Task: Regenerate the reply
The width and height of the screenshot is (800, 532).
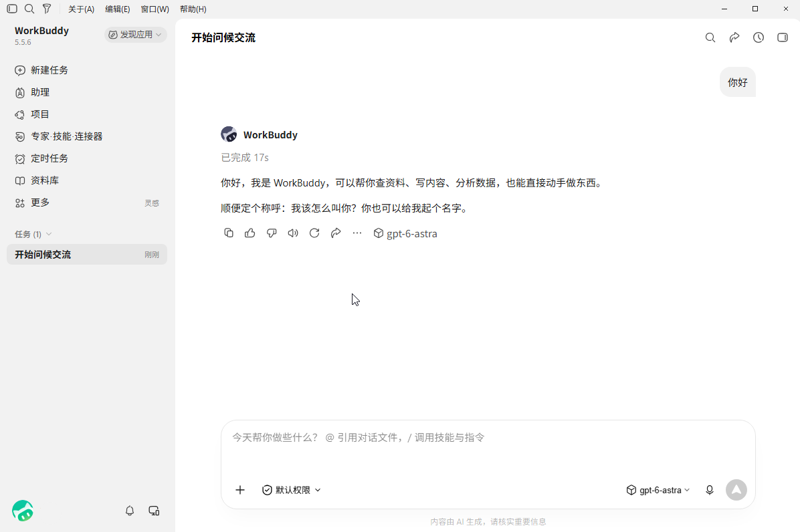Action: coord(314,233)
